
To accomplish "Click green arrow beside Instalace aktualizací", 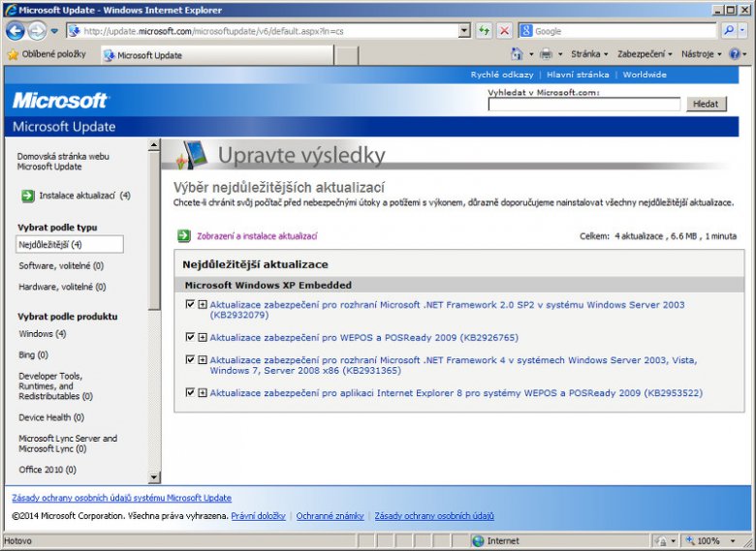I will coord(26,196).
